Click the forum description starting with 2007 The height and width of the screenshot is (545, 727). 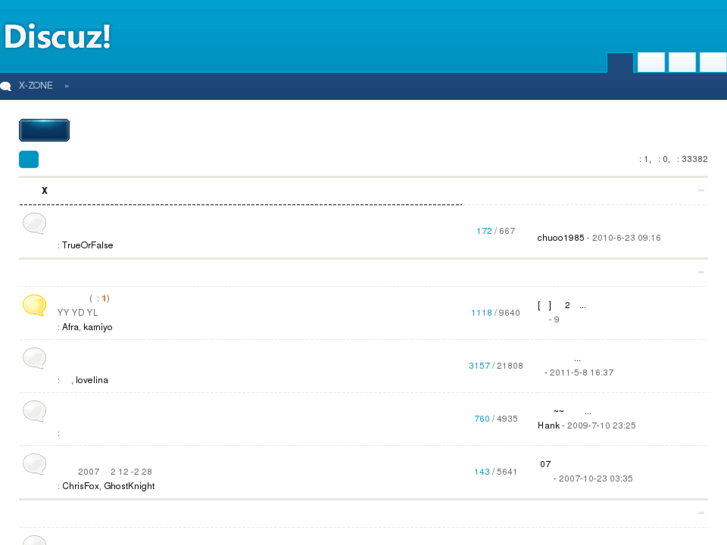115,472
